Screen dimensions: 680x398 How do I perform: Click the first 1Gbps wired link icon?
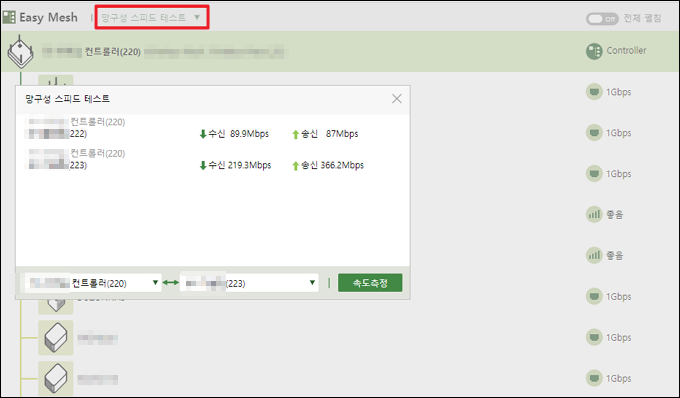(594, 92)
